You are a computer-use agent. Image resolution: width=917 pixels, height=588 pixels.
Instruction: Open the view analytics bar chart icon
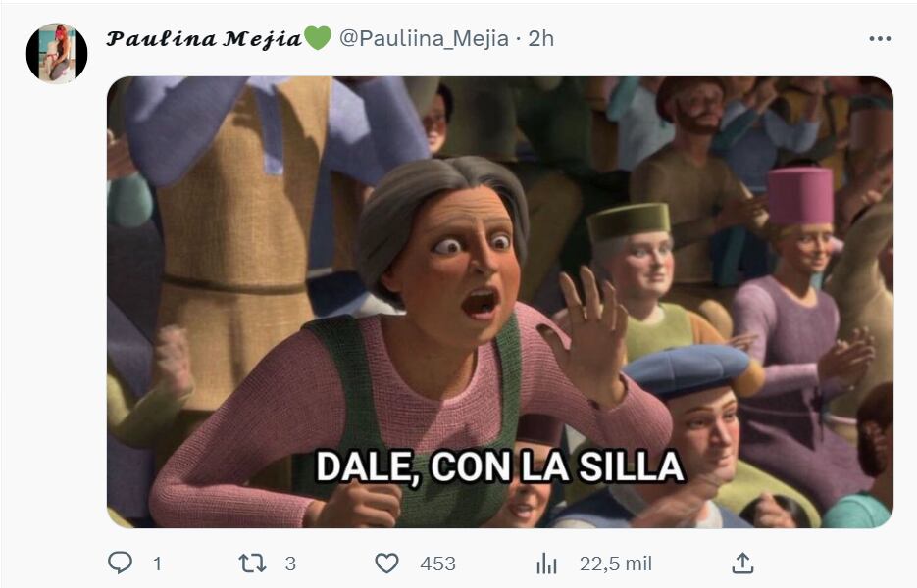point(547,563)
